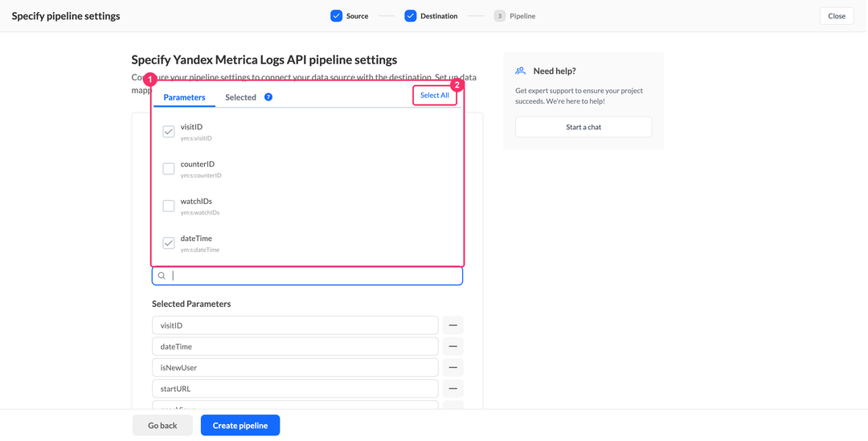868x441 pixels.
Task: Remove startURL with its minus button
Action: pyautogui.click(x=452, y=389)
